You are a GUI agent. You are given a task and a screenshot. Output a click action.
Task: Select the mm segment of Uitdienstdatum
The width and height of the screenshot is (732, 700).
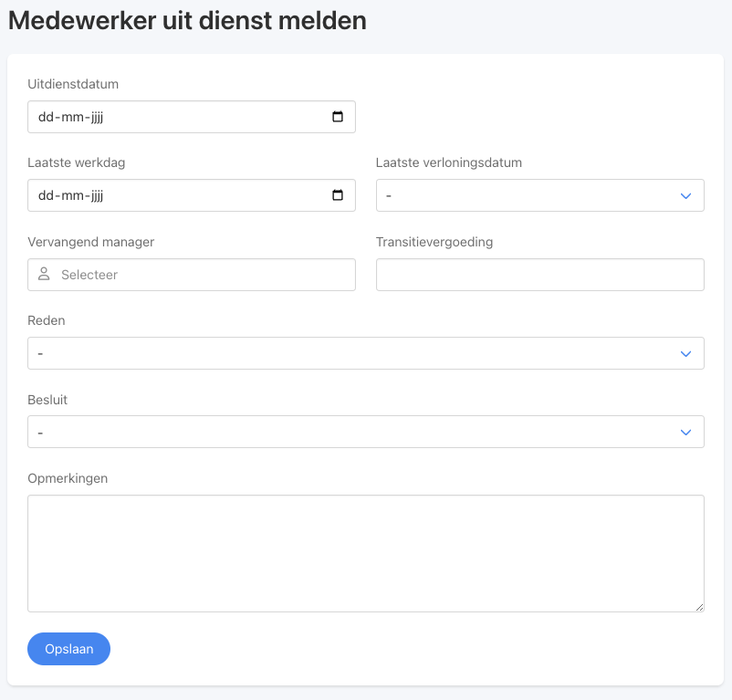[73, 117]
